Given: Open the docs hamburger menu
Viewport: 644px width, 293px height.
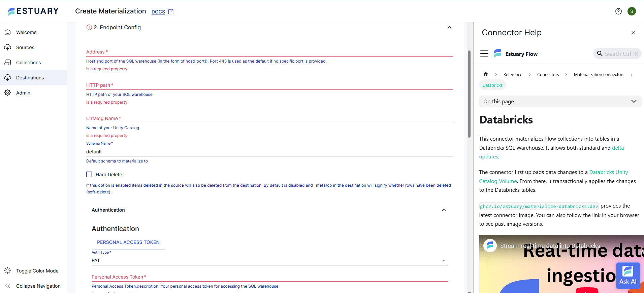Looking at the screenshot, I should [x=484, y=53].
